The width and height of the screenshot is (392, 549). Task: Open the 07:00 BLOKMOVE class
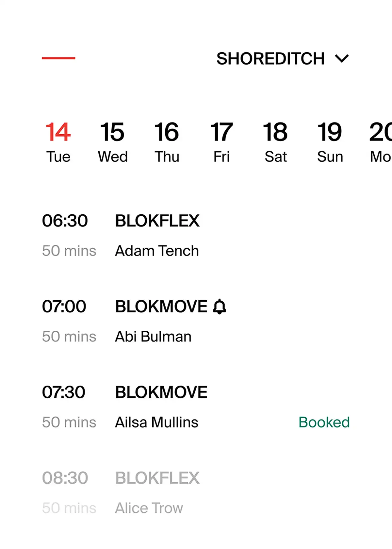(161, 307)
